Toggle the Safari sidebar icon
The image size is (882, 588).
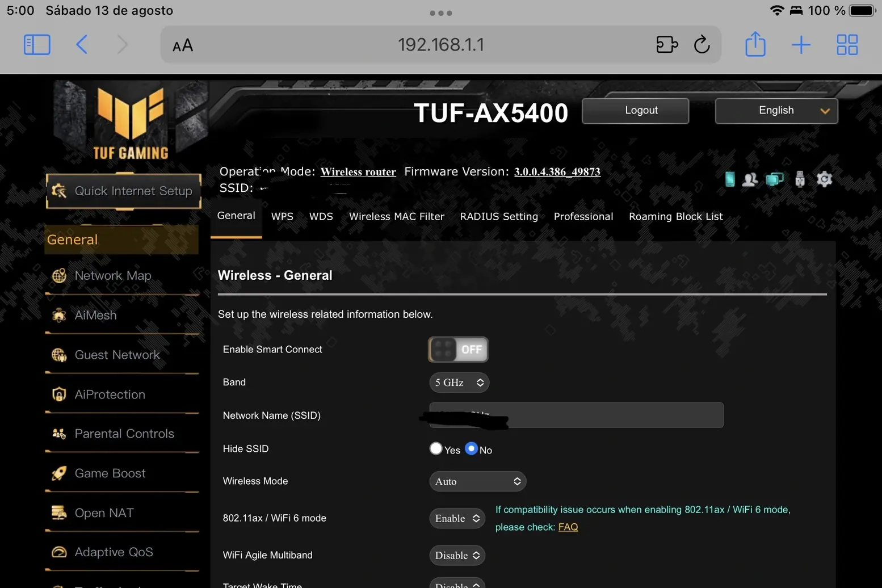(x=37, y=45)
